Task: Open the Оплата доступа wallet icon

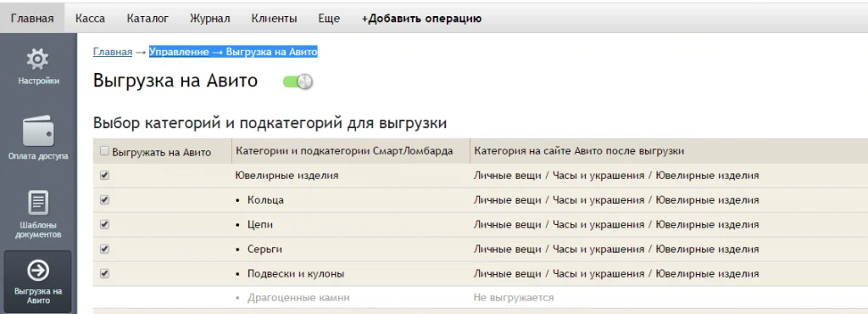Action: (x=38, y=132)
